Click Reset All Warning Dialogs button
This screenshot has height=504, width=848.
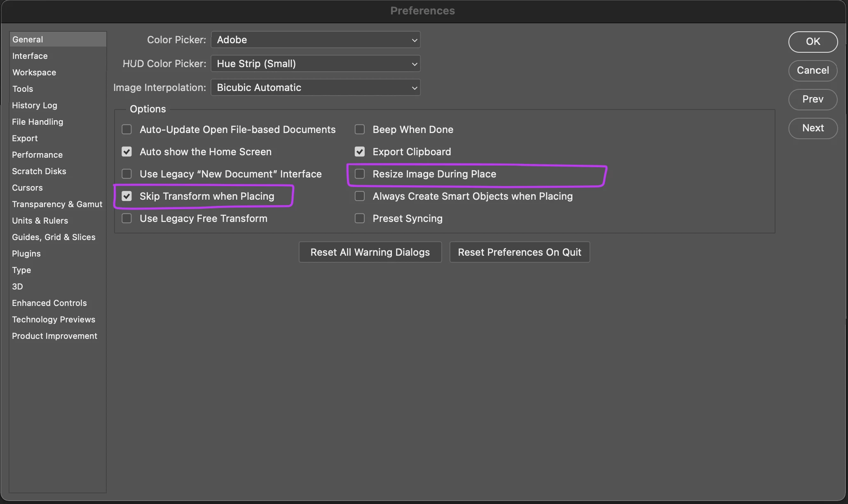tap(370, 252)
